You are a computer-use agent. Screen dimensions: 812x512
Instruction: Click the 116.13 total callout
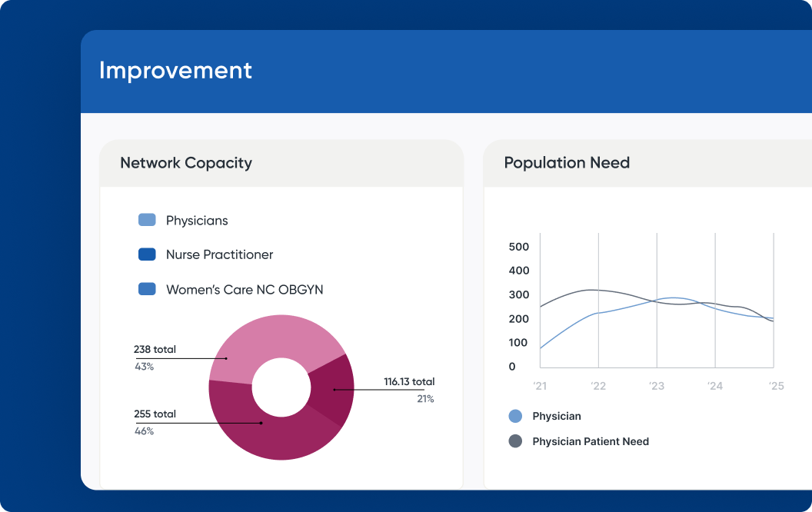409,381
